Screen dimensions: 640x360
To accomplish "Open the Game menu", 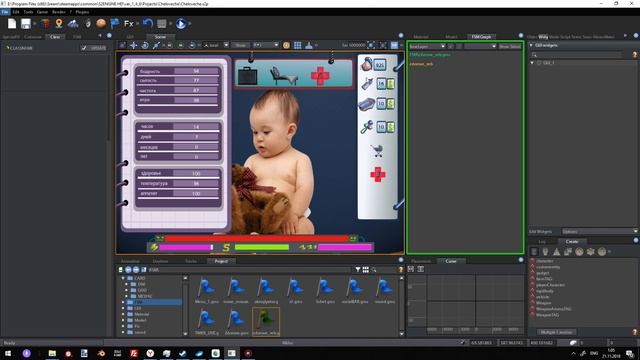I will (x=42, y=12).
